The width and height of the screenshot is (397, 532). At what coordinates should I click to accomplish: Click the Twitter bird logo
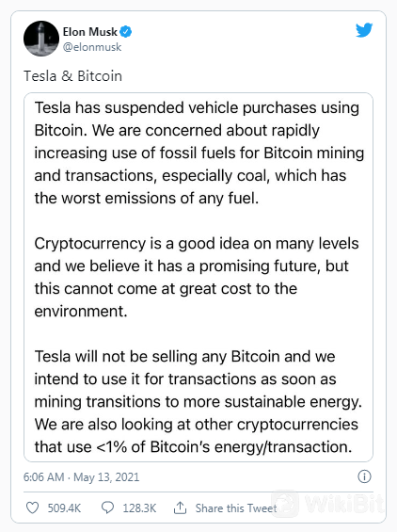364,30
